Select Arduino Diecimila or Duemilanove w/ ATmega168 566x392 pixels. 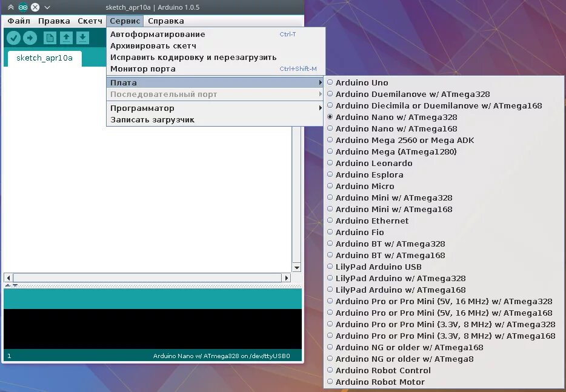point(444,106)
